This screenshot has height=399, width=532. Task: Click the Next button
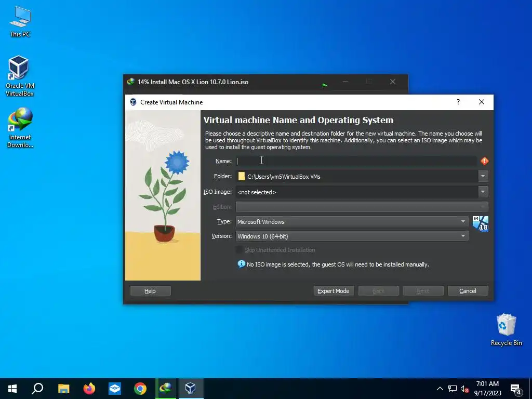tap(423, 291)
